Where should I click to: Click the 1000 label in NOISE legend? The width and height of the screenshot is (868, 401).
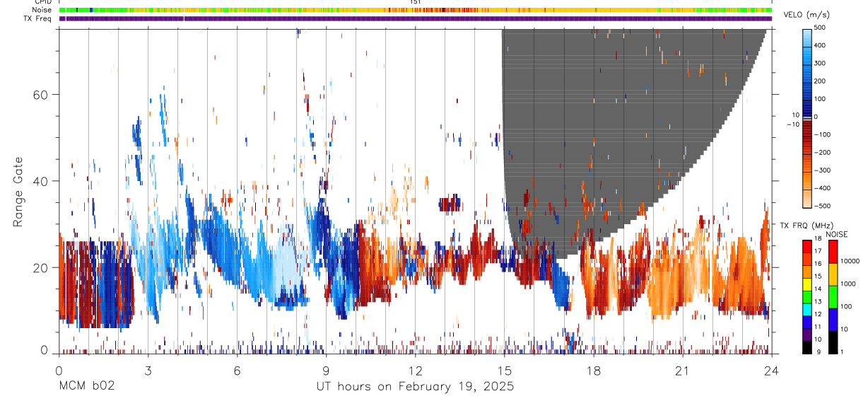[848, 284]
